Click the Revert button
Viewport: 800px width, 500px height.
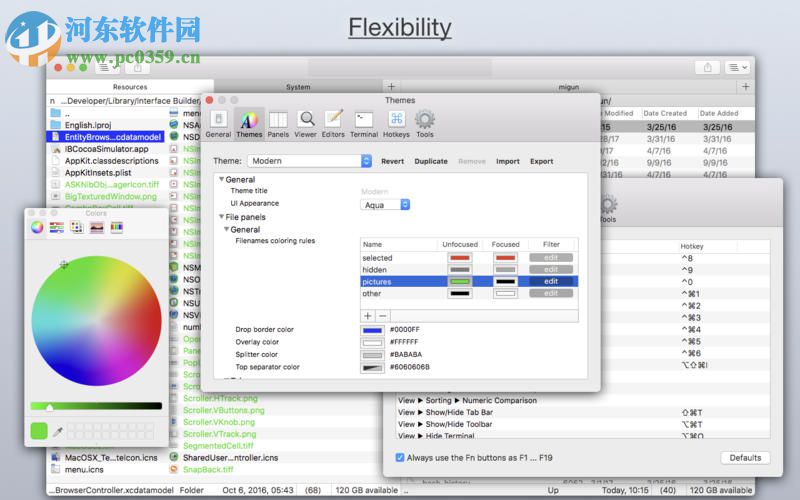(392, 161)
